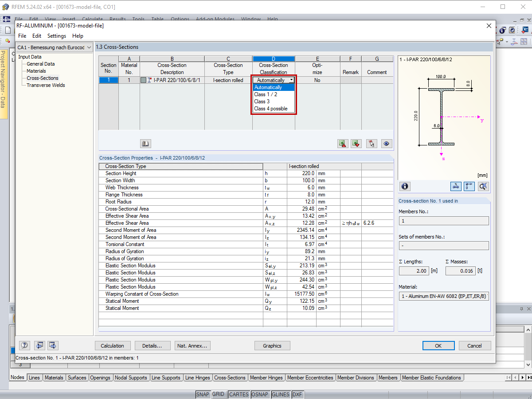Click the pick member graphically icon

point(372,143)
